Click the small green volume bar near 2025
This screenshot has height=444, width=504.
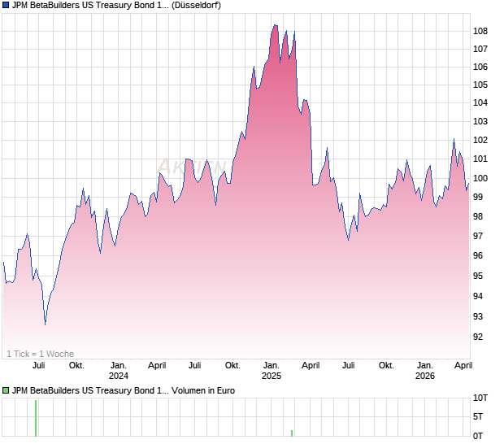point(292,433)
